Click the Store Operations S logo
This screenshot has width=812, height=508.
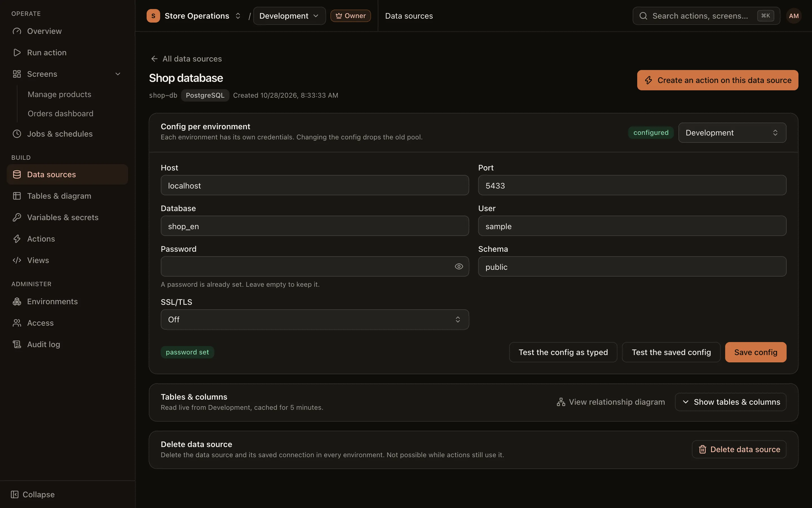coord(153,16)
